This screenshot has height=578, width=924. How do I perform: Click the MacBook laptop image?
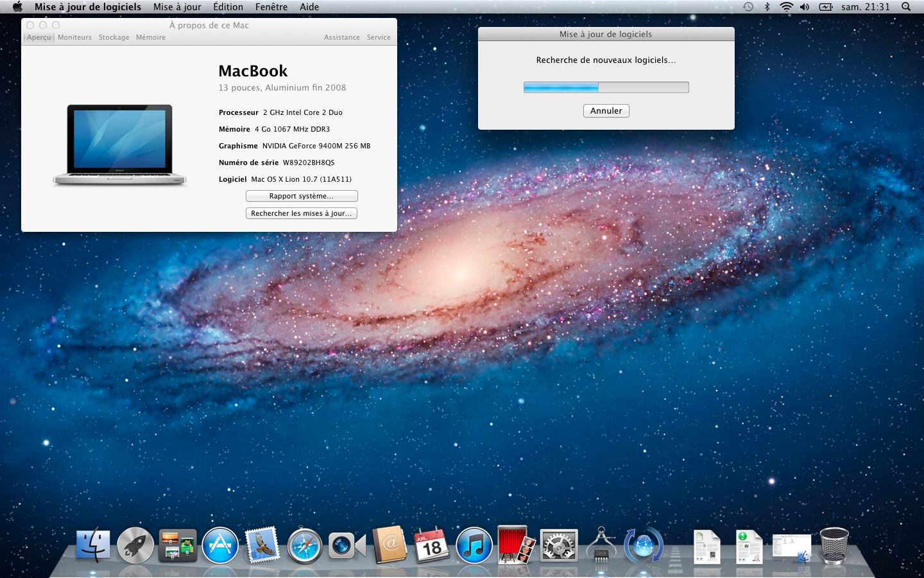coord(120,145)
